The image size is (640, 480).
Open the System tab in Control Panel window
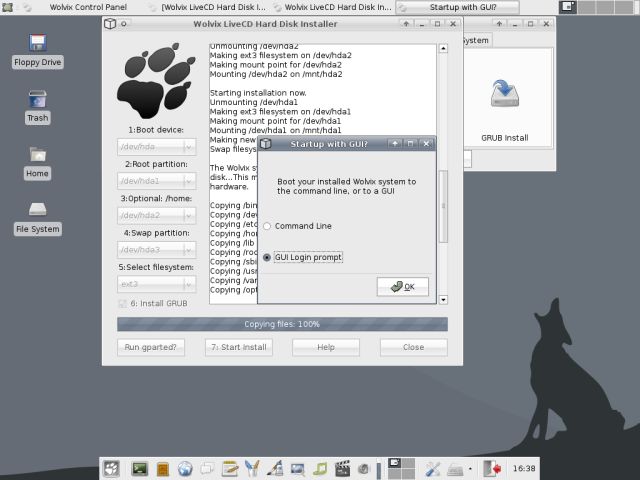(476, 40)
